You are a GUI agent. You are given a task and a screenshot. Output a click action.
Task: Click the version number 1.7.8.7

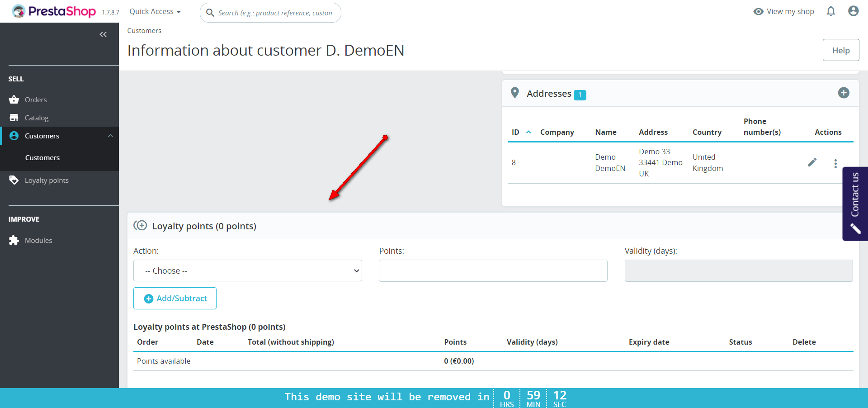coord(110,13)
